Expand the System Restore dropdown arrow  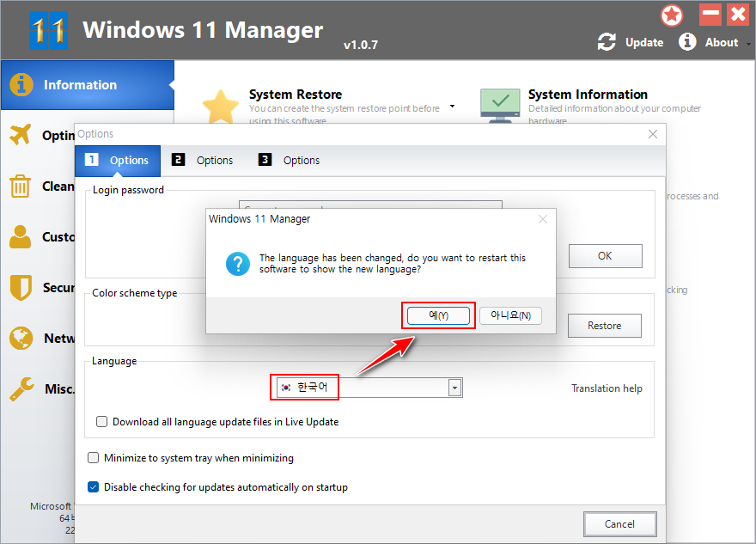pyautogui.click(x=452, y=106)
